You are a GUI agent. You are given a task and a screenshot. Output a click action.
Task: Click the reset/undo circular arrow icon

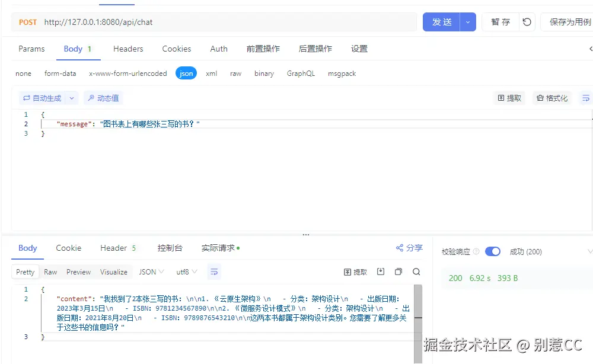[x=527, y=22]
